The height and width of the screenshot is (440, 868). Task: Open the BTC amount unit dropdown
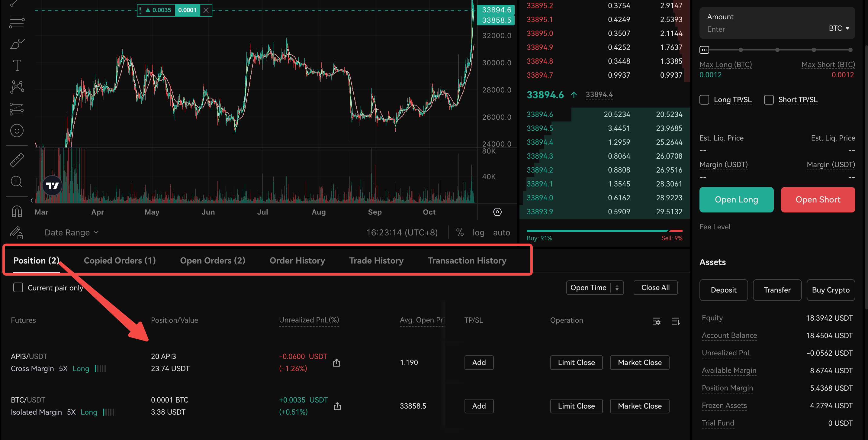[x=839, y=28]
